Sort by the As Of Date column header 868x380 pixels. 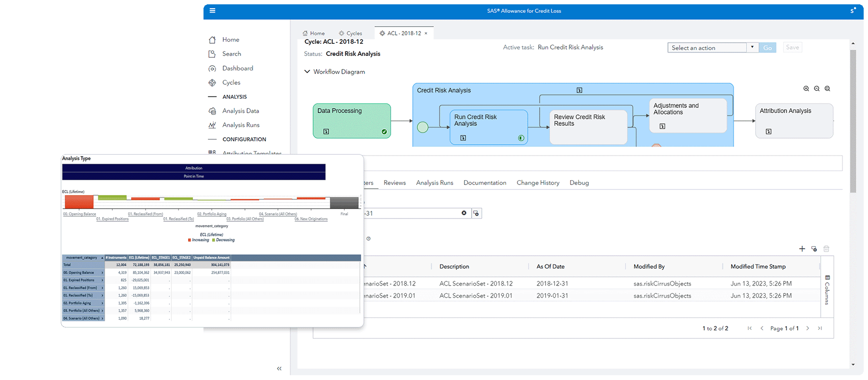[x=550, y=266]
